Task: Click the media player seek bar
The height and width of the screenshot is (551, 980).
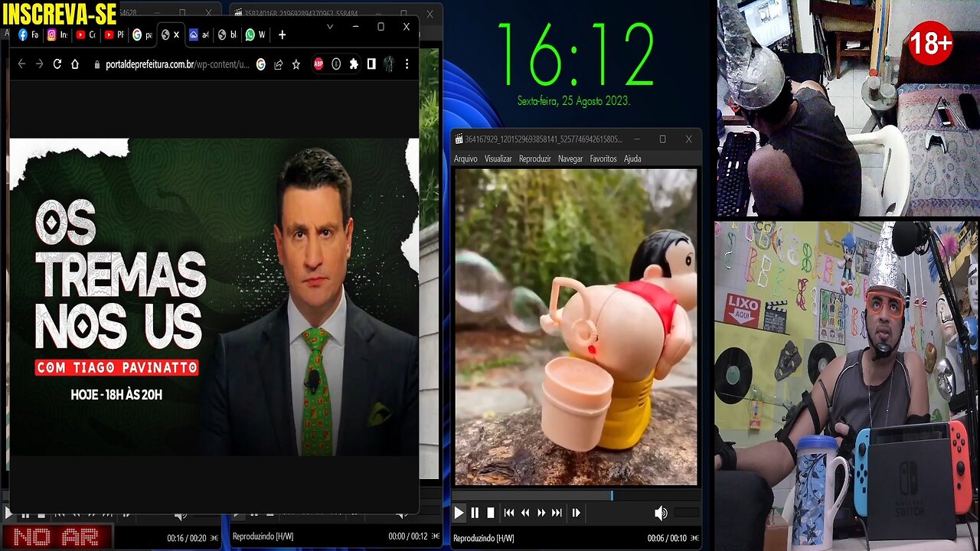Action: 576,496
